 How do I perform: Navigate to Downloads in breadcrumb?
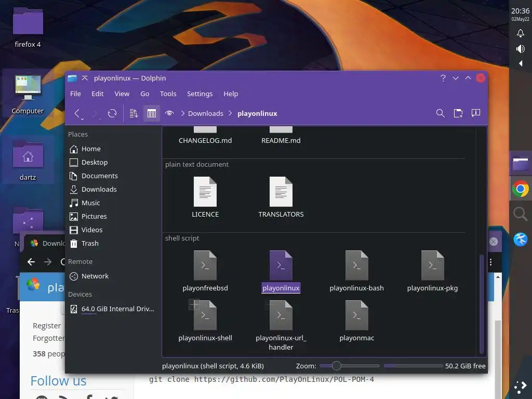point(206,113)
